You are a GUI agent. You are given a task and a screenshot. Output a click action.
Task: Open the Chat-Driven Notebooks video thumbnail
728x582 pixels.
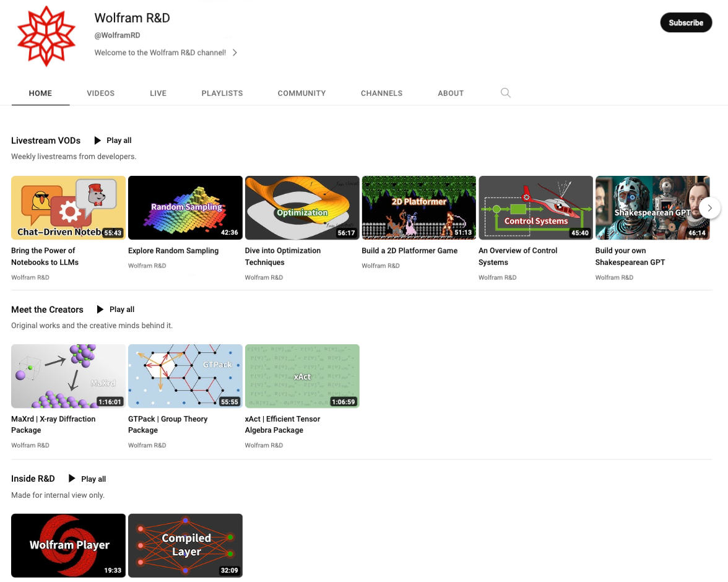(68, 207)
